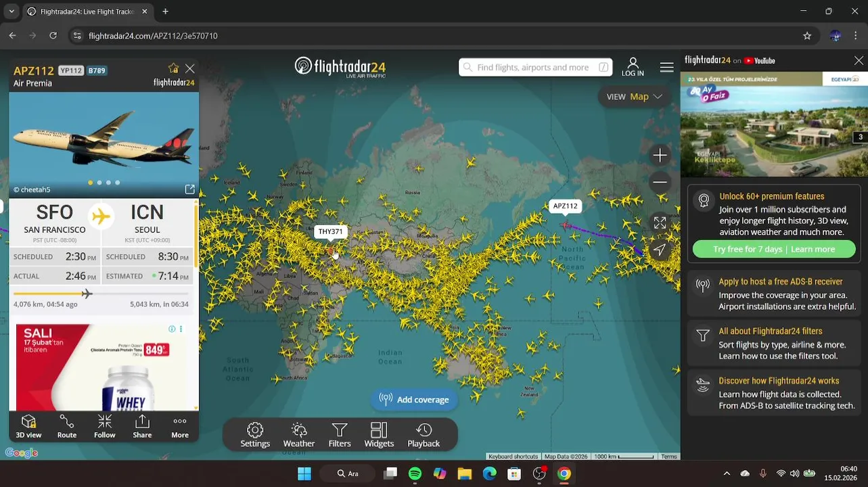Screen dimensions: 868x487
Task: Close the YouTube side panel
Action: [859, 61]
